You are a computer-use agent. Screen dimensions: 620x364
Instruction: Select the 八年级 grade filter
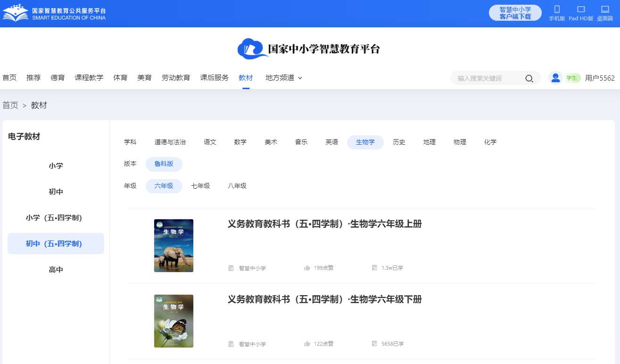pyautogui.click(x=237, y=186)
